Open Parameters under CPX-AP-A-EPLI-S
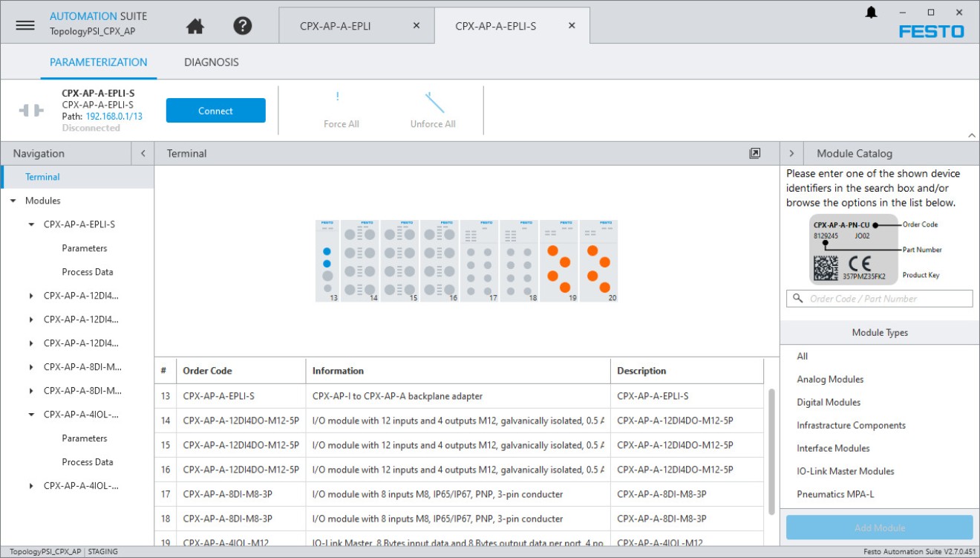 (85, 248)
